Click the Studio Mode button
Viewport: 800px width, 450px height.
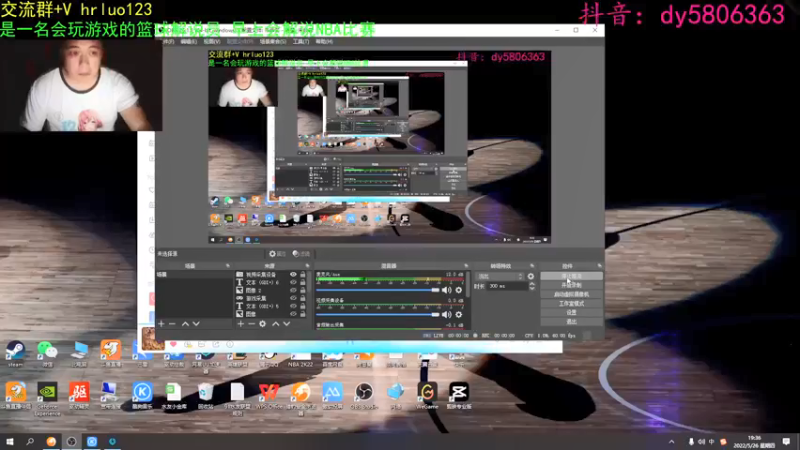571,304
